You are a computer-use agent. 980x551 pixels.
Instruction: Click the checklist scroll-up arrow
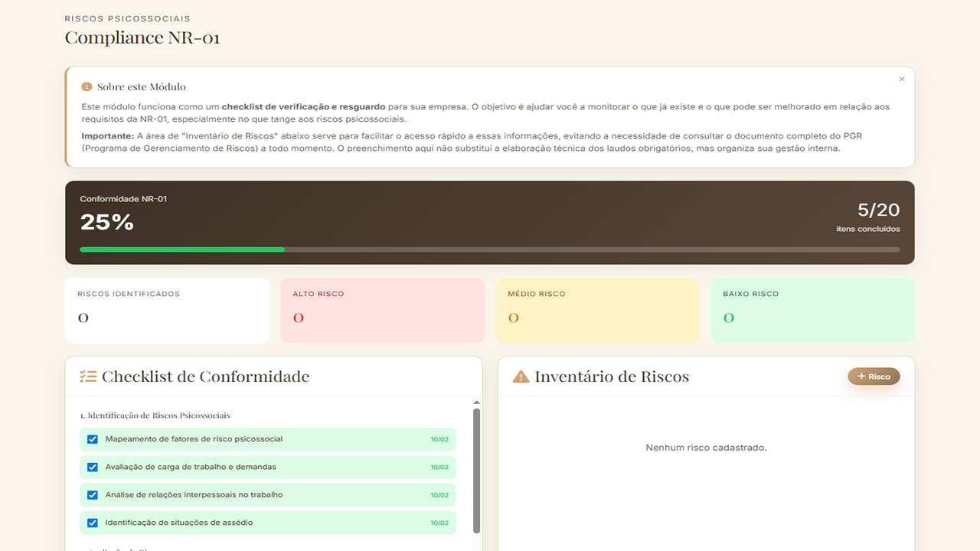tap(476, 403)
